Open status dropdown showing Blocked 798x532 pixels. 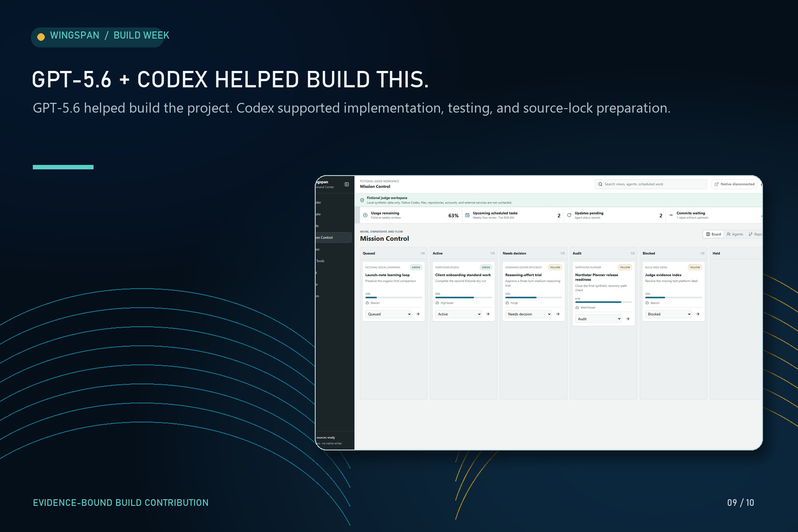coord(669,314)
